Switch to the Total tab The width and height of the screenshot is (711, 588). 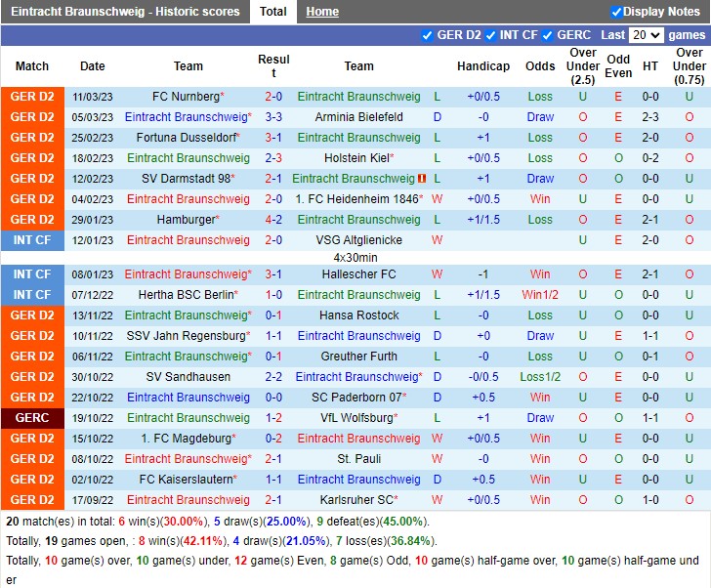(x=273, y=12)
